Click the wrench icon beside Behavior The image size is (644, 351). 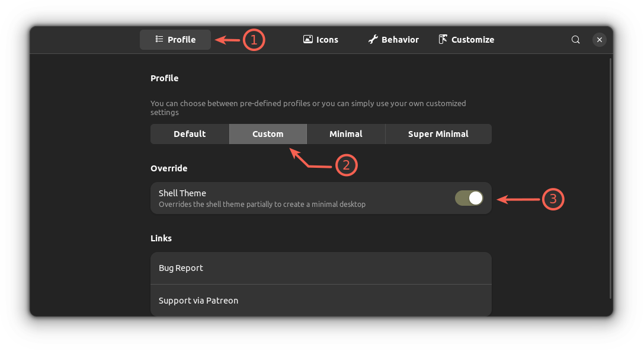coord(373,40)
